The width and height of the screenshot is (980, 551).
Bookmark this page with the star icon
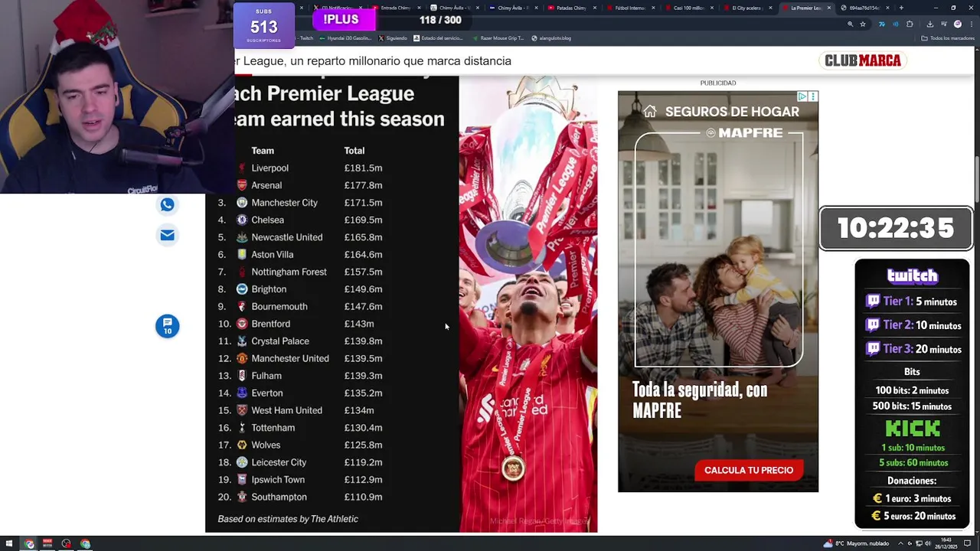tap(863, 24)
